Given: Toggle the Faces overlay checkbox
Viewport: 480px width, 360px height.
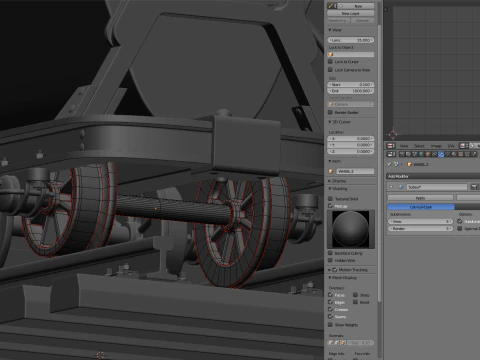Looking at the screenshot, I should coord(330,295).
